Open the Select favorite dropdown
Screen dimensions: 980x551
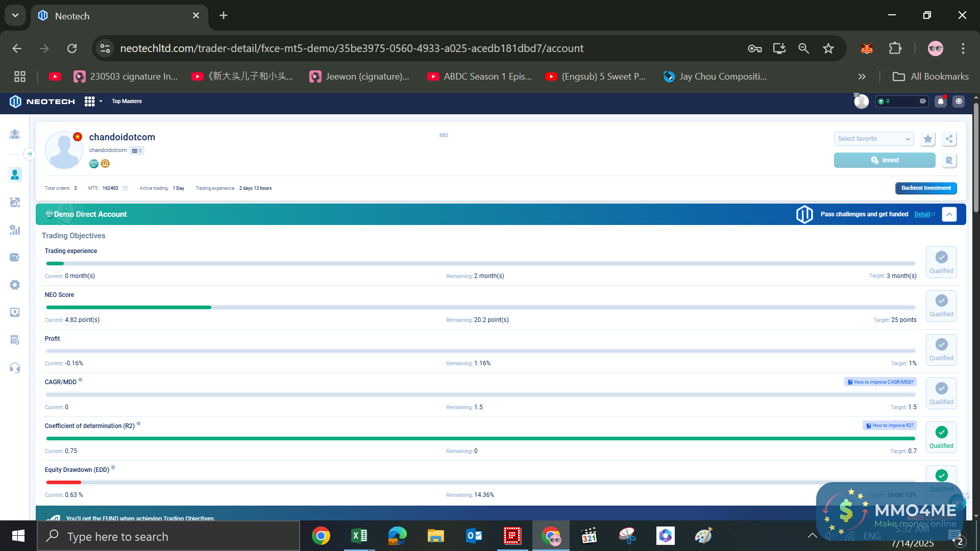pos(873,139)
